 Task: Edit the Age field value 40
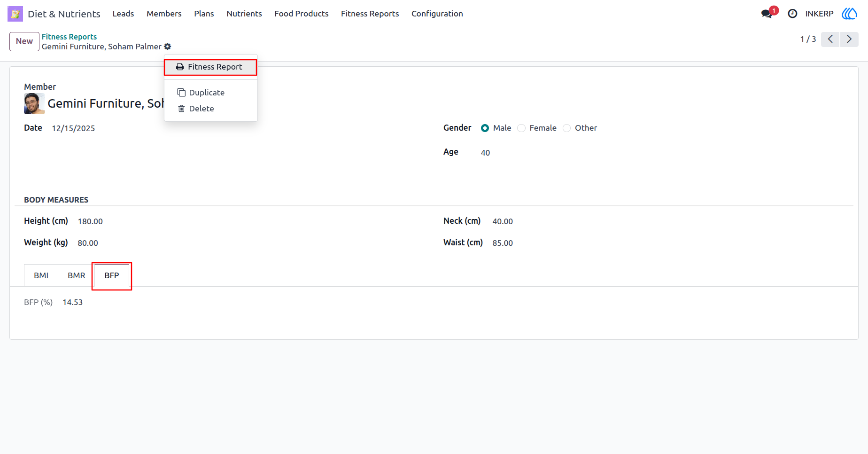[x=485, y=153]
